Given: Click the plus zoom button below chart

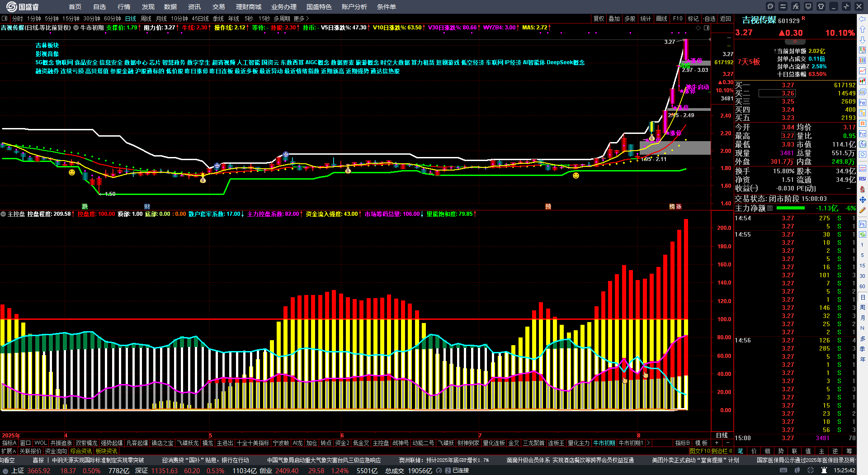Looking at the screenshot, I should [x=717, y=443].
